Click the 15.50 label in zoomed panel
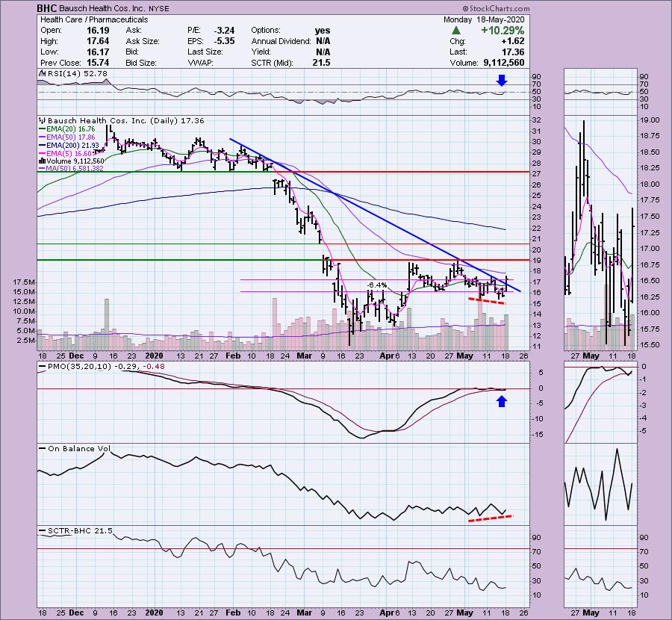This screenshot has height=620, width=672. pyautogui.click(x=650, y=344)
